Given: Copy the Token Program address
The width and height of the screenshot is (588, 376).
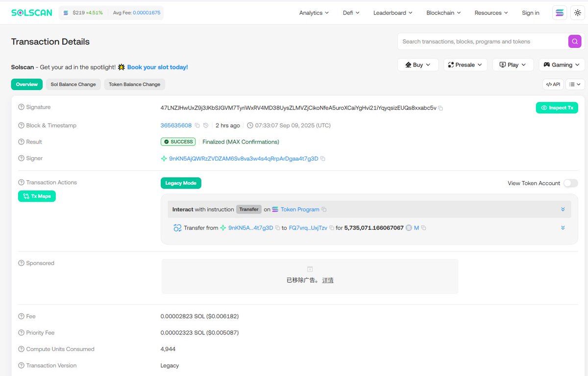Looking at the screenshot, I should coord(324,210).
